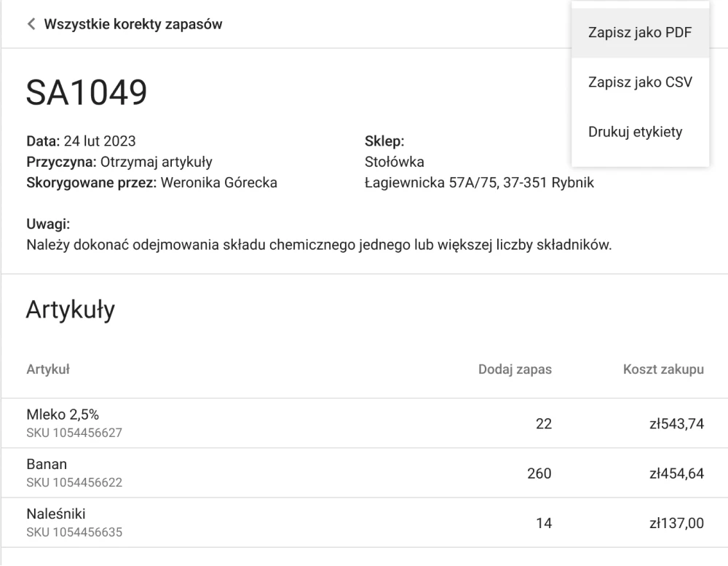Click the adjuster name Weronika Górecka

pos(218,183)
